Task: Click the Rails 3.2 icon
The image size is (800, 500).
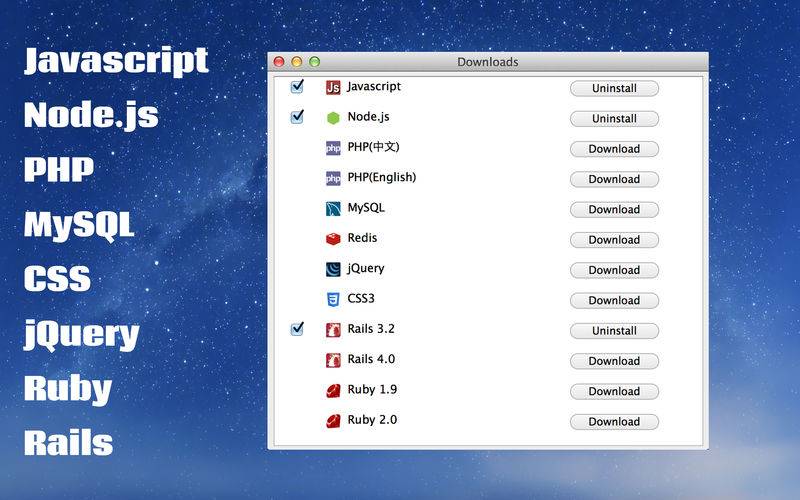Action: point(333,330)
